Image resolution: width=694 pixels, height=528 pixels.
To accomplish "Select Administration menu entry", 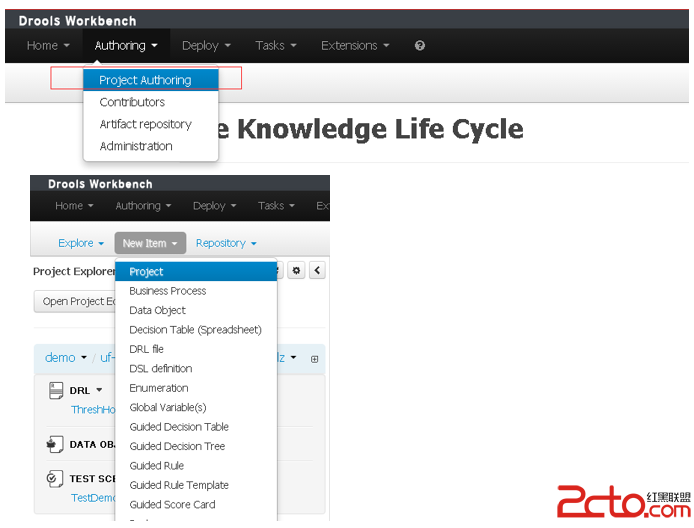I will (150, 146).
